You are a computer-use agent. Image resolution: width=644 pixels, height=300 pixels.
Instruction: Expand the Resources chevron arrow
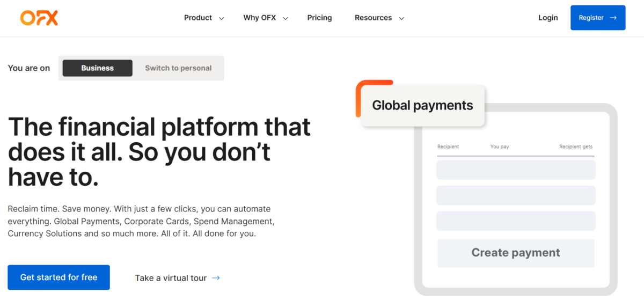coord(401,18)
